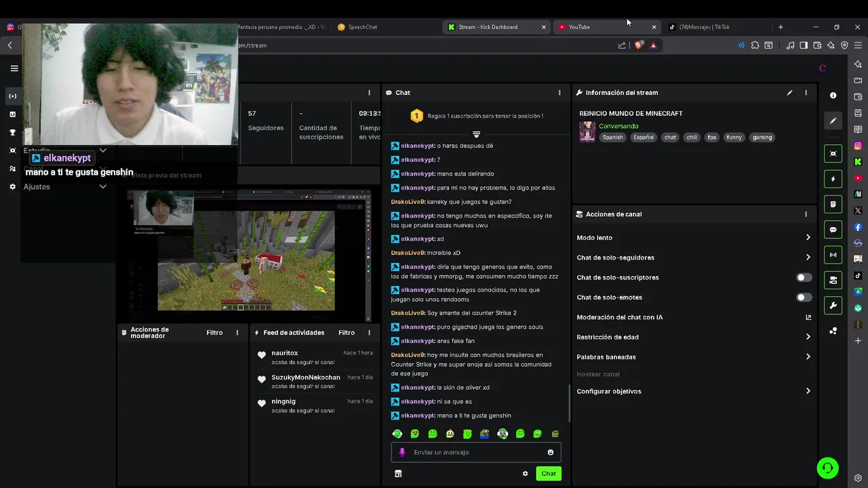
Task: Open the Chat panel three-dot menu
Action: (x=559, y=93)
